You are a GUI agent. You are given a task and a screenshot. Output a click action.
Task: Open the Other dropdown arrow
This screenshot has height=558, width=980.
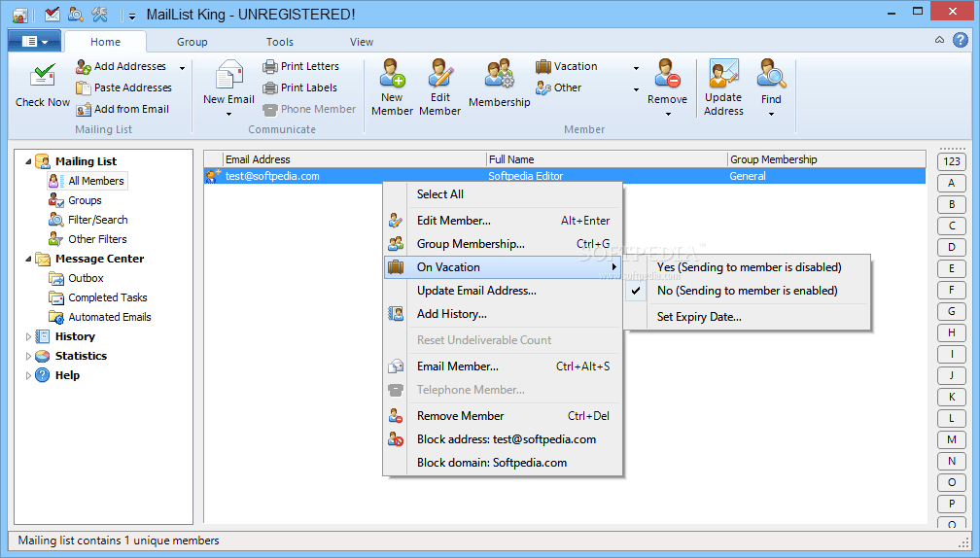[x=636, y=89]
